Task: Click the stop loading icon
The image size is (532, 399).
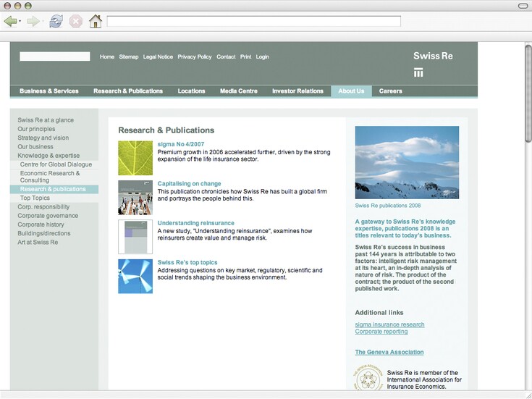Action: click(x=76, y=22)
